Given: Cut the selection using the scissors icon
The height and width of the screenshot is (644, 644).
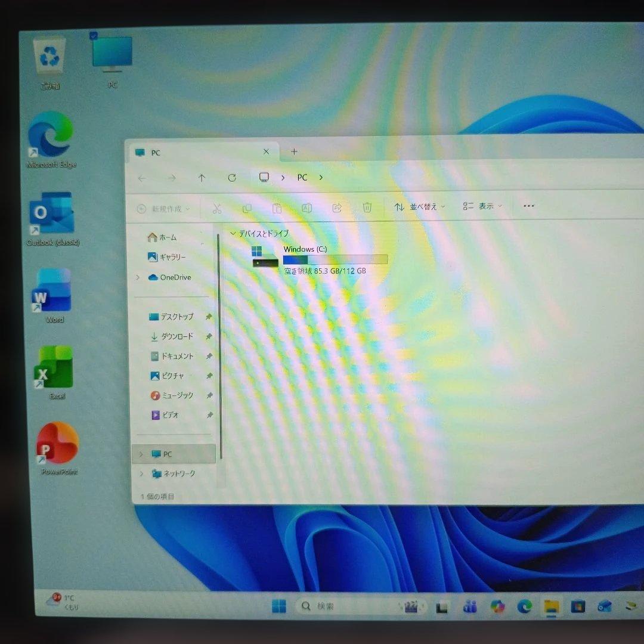Looking at the screenshot, I should pyautogui.click(x=217, y=208).
